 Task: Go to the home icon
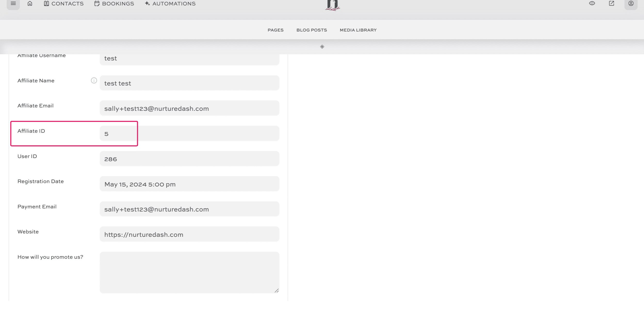point(30,4)
